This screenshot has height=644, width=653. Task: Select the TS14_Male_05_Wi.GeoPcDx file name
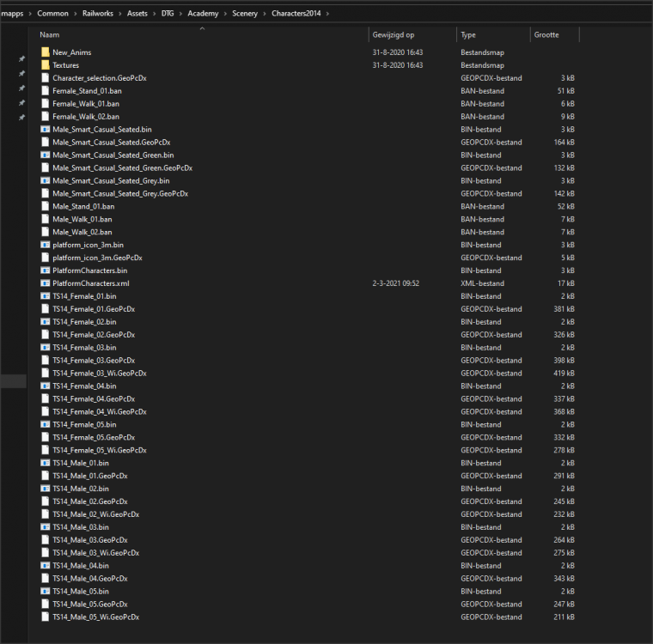[95, 617]
